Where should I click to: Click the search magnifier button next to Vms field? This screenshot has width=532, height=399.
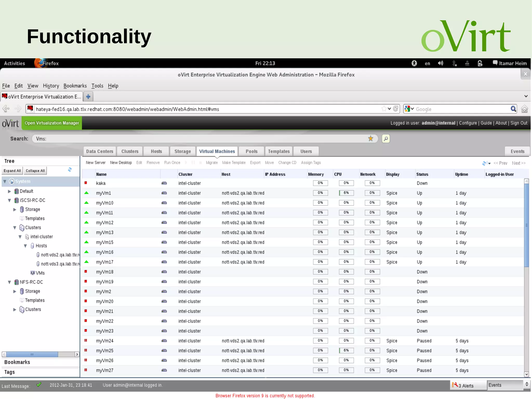pyautogui.click(x=386, y=139)
